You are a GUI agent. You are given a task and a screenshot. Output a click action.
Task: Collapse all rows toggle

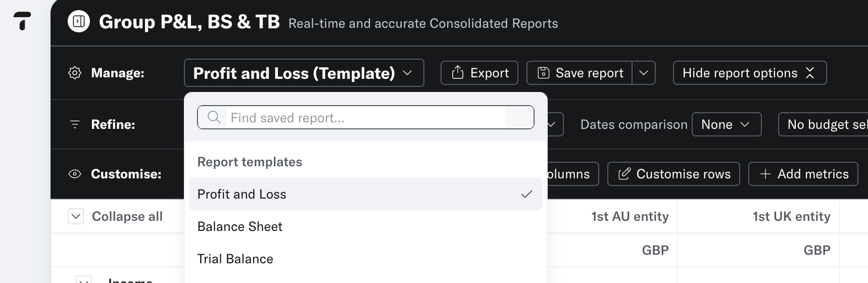point(76,217)
